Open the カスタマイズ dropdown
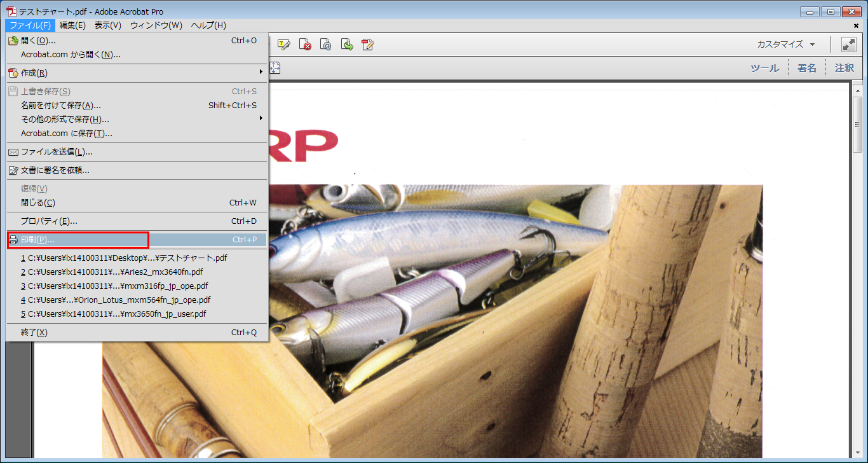 pyautogui.click(x=786, y=45)
